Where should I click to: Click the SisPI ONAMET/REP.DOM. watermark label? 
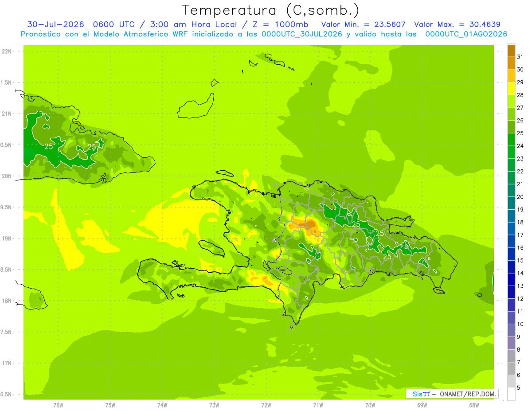click(452, 394)
